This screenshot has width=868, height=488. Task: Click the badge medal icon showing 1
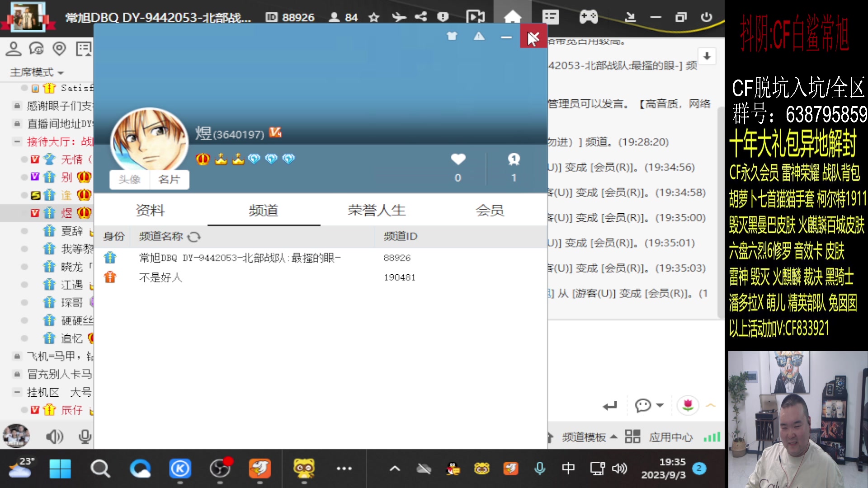514,159
